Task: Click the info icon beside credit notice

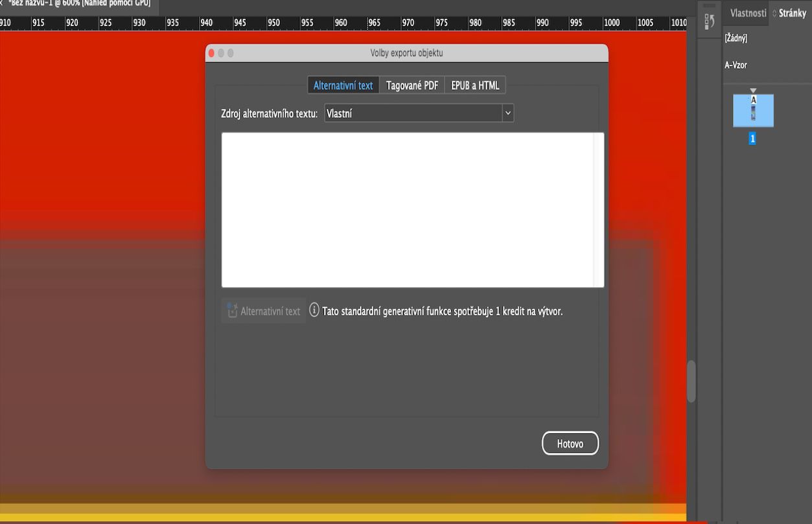Action: (314, 310)
